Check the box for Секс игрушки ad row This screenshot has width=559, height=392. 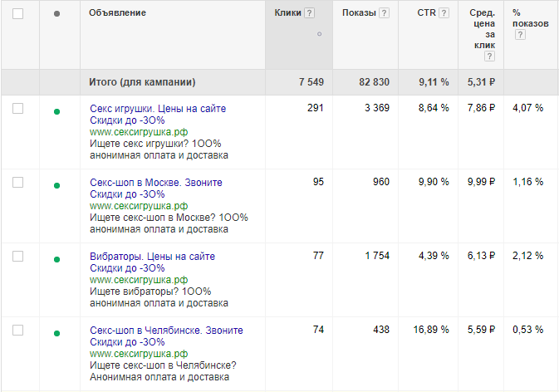(x=17, y=108)
